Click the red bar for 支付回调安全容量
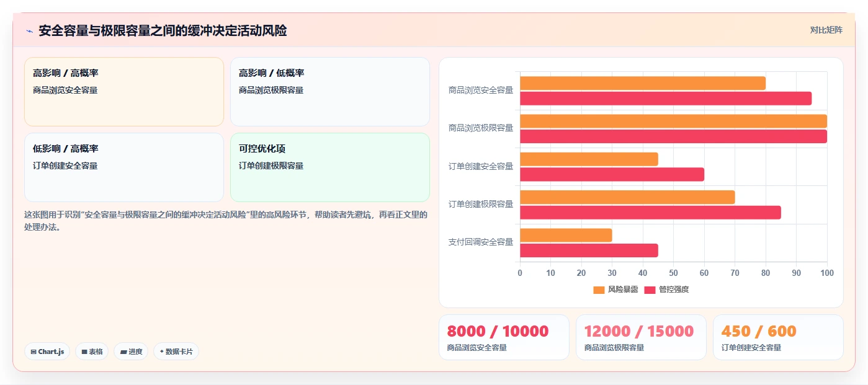 coord(589,250)
